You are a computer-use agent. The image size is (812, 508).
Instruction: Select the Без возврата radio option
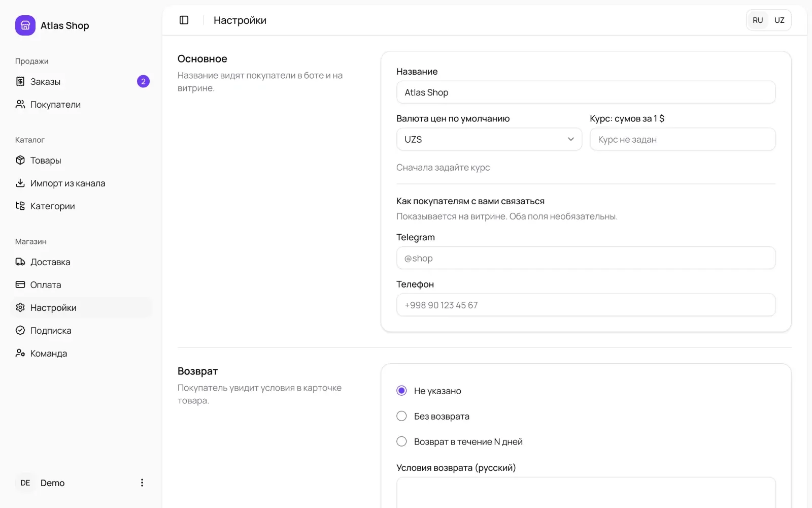pos(401,416)
